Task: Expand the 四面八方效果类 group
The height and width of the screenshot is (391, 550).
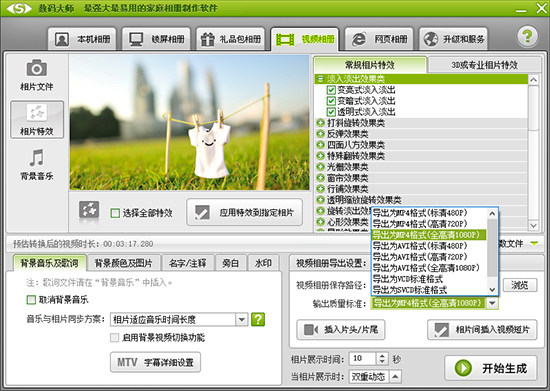Action: (x=320, y=144)
